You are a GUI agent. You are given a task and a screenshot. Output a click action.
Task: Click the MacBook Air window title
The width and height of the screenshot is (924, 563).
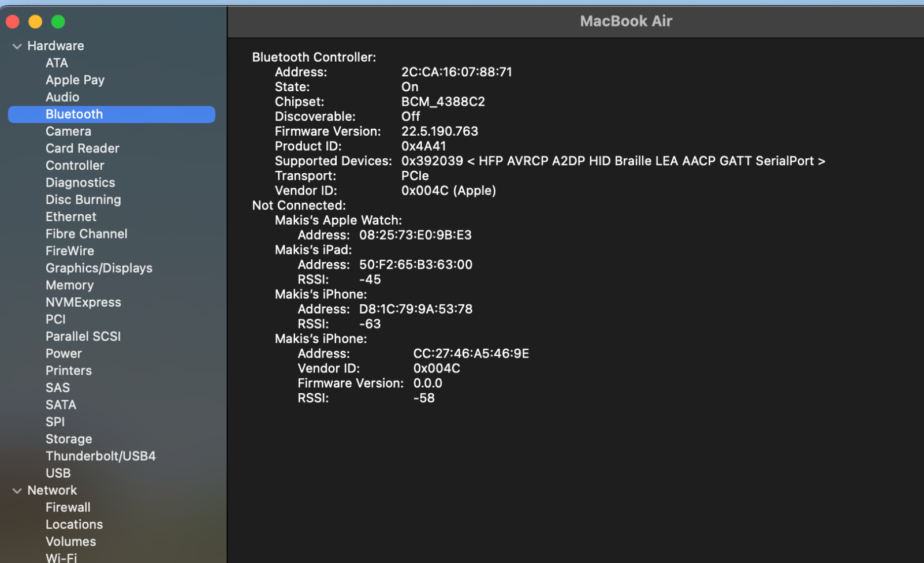click(x=626, y=21)
